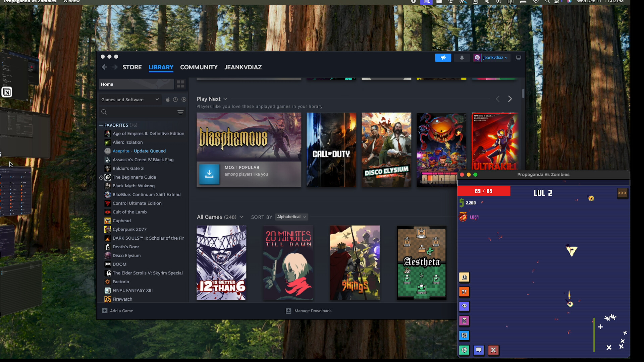Open Manage Downloads

pyautogui.click(x=313, y=311)
